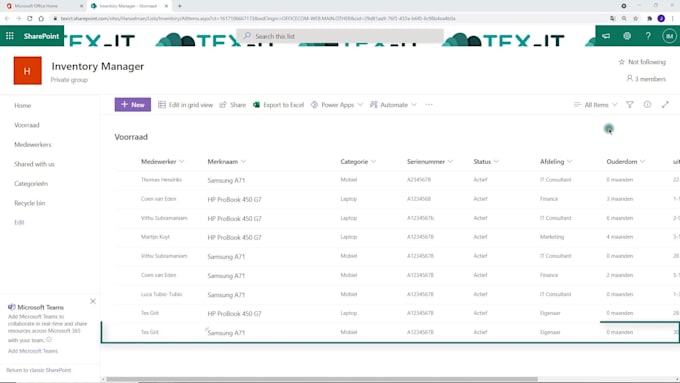View the 3 members link
The width and height of the screenshot is (680, 383).
click(646, 79)
